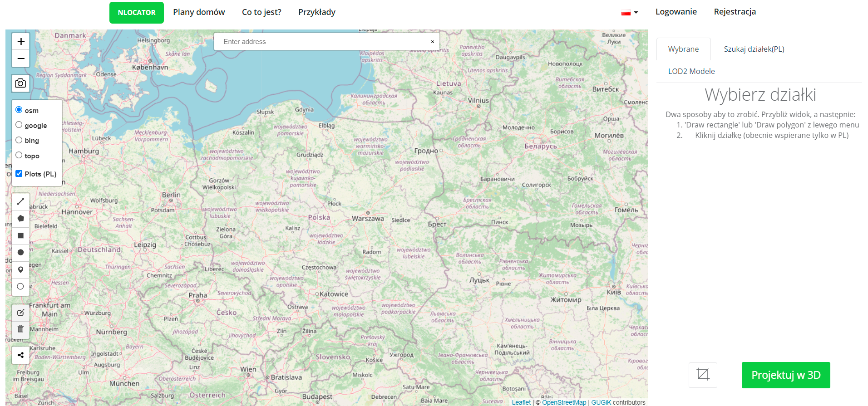Image resolution: width=868 pixels, height=406 pixels.
Task: Click the crop icon beside Projektuj w 3D
Action: [x=703, y=375]
